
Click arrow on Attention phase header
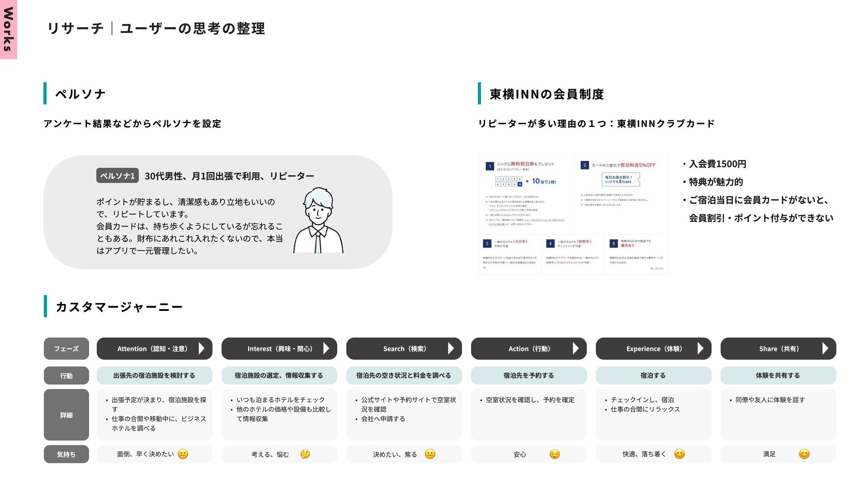(x=202, y=348)
